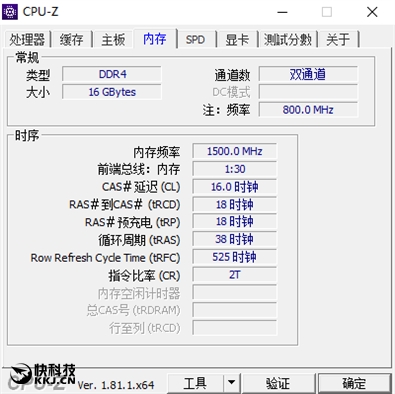Expand the 工具 dropdown arrow

click(x=231, y=383)
